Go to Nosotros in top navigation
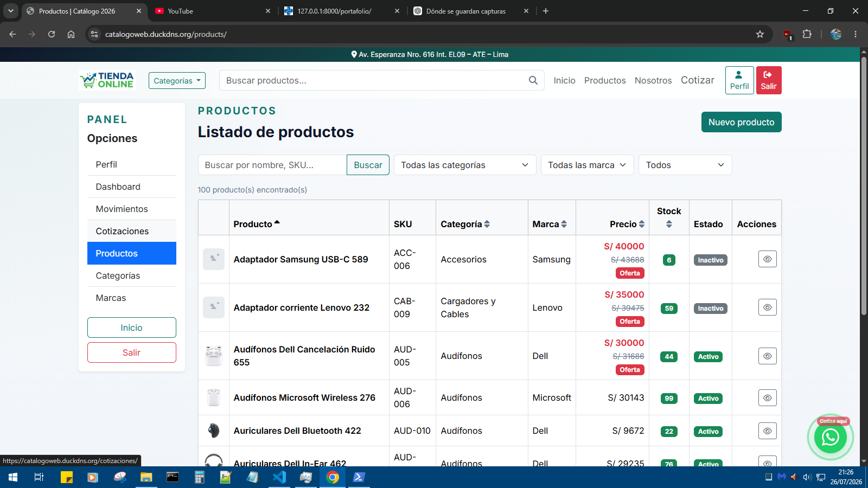Viewport: 868px width, 488px height. tap(653, 80)
